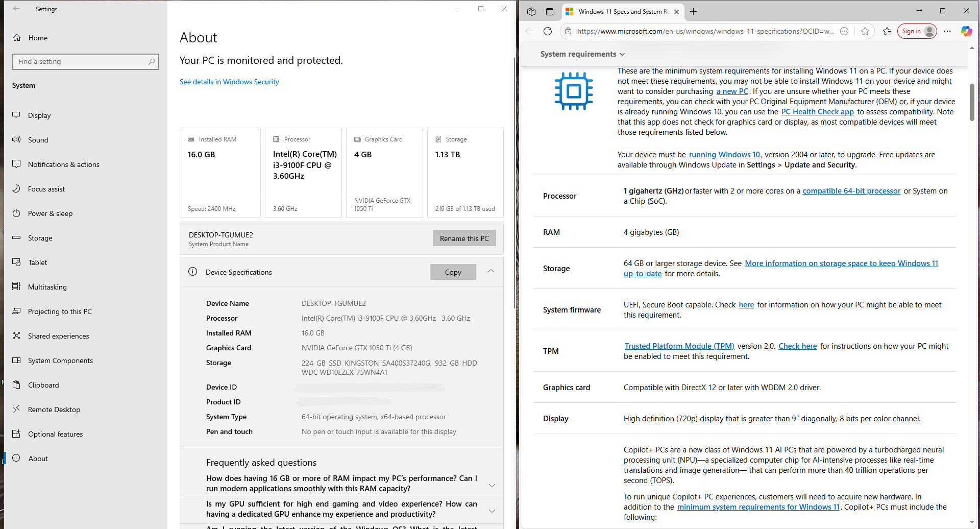Click '64-bit operating system' System Type value
The height and width of the screenshot is (529, 980).
click(374, 417)
